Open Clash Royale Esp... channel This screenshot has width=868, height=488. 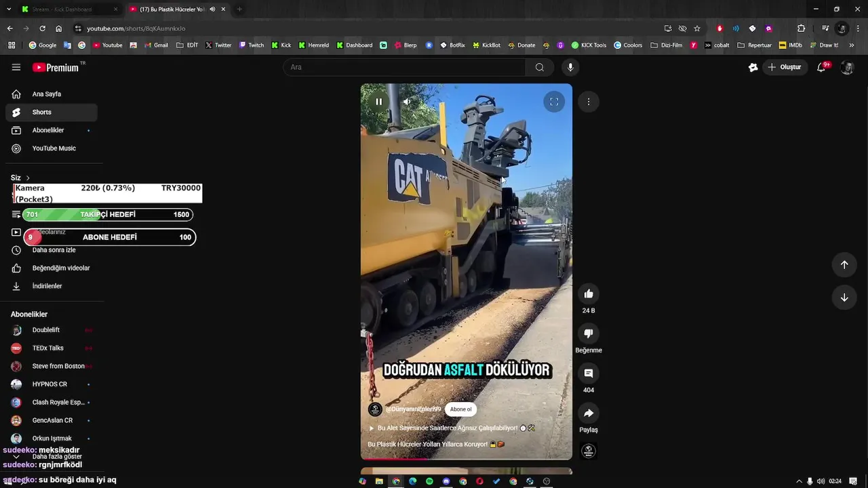[52, 403]
